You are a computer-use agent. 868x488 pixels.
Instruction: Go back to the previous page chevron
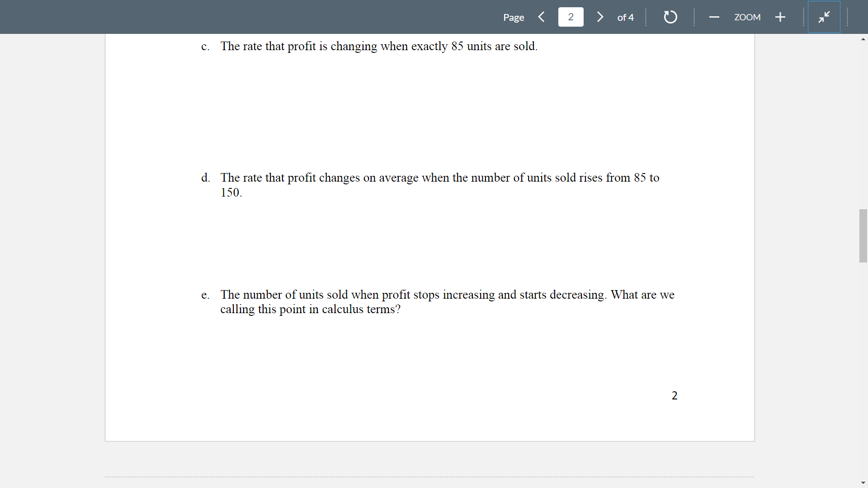[541, 17]
